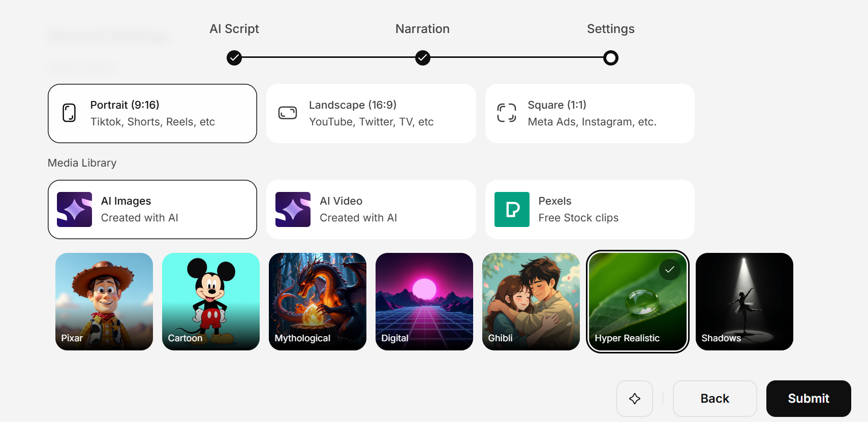The image size is (868, 422).
Task: Go to the AI Script step marker
Action: click(x=234, y=58)
